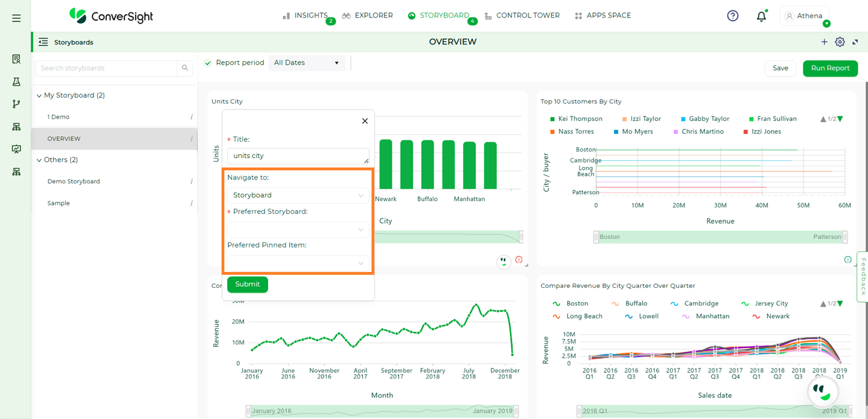This screenshot has width=868, height=419.
Task: Click the plus icon to add storyboard
Action: click(x=824, y=42)
